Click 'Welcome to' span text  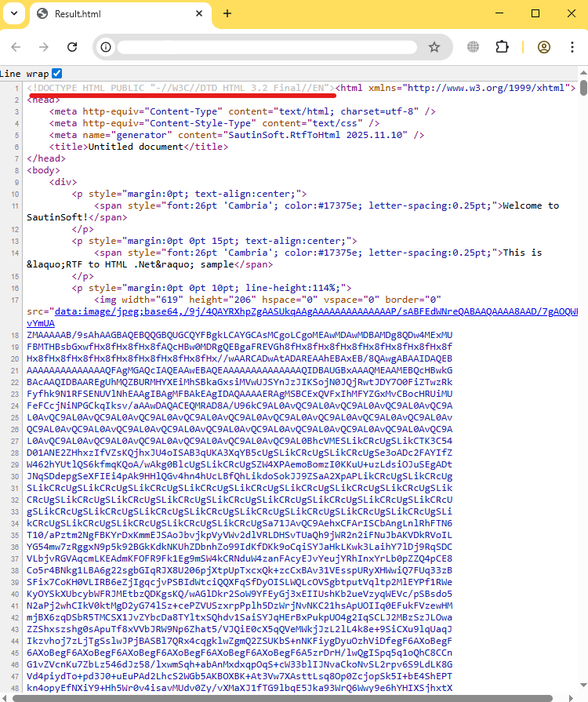pyautogui.click(x=531, y=206)
